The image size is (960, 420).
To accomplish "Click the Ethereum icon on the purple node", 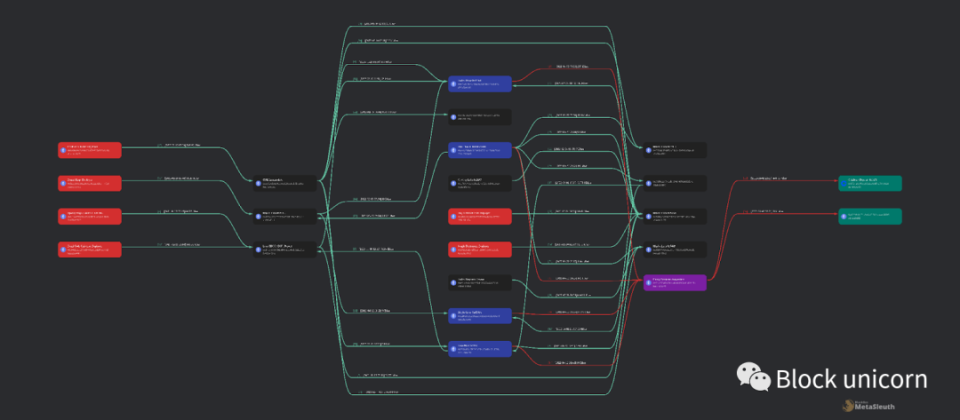I will tap(648, 283).
